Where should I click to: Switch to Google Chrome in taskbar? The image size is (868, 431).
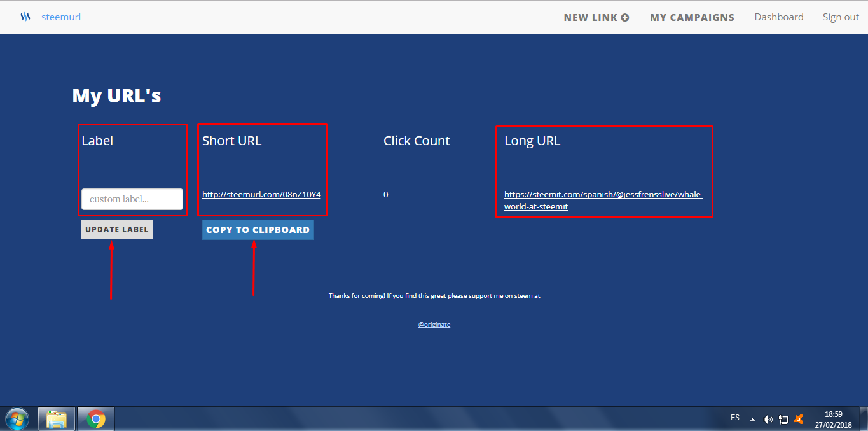click(x=97, y=419)
